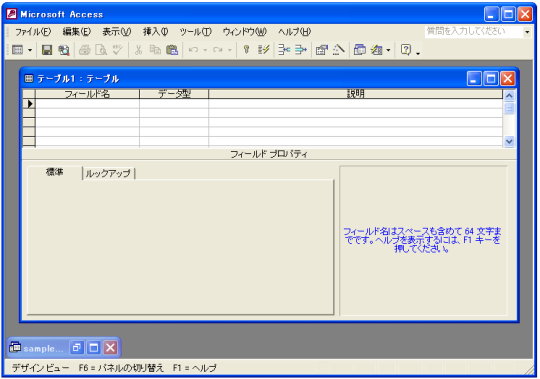This screenshot has height=379, width=540.
Task: Save the table with the floppy disk icon
Action: click(47, 50)
